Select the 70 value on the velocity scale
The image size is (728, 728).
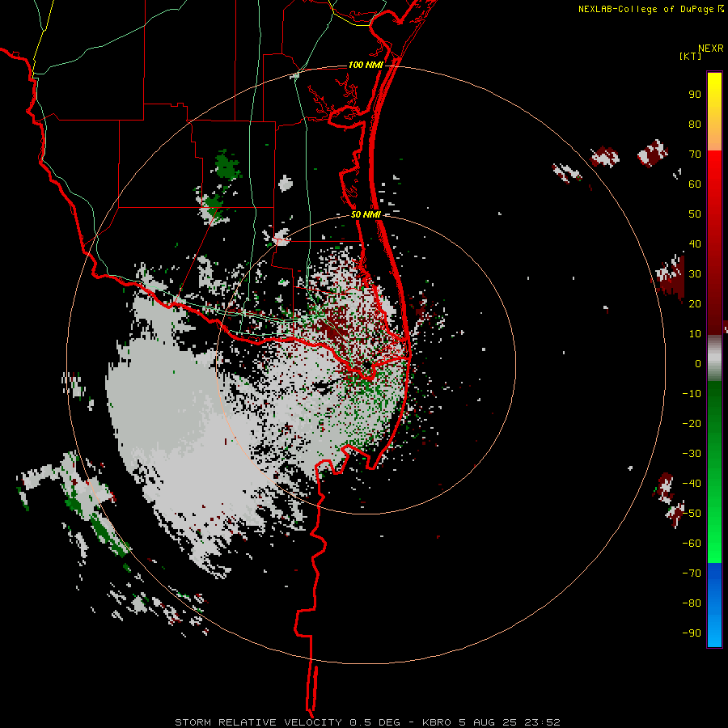[x=695, y=154]
